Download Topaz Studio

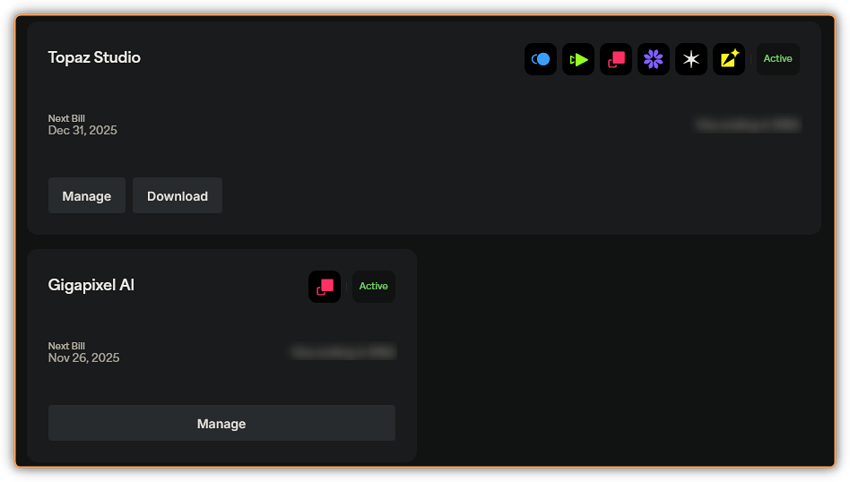tap(177, 196)
